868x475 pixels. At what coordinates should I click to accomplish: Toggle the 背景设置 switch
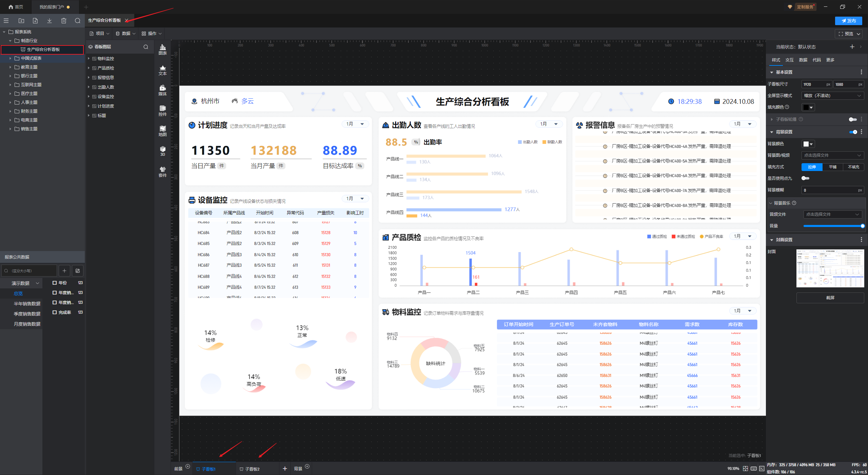(x=853, y=132)
